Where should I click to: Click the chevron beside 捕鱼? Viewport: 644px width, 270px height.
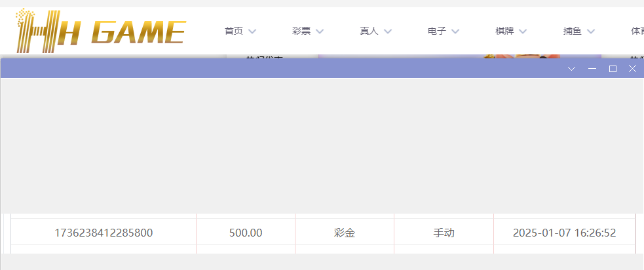coord(590,31)
